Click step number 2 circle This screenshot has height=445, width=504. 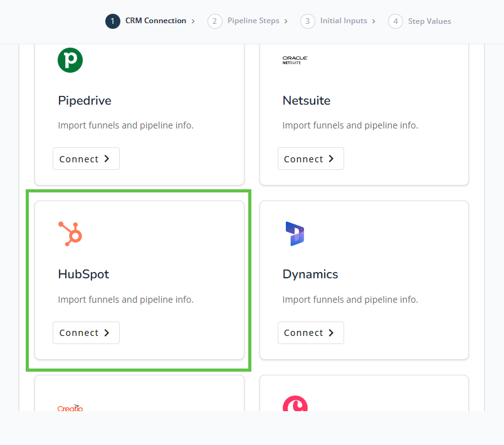click(x=215, y=21)
